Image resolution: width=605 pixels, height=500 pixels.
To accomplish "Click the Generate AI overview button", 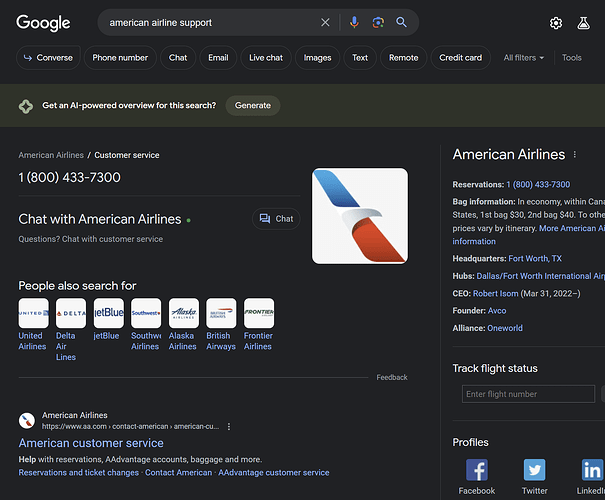I will 252,105.
